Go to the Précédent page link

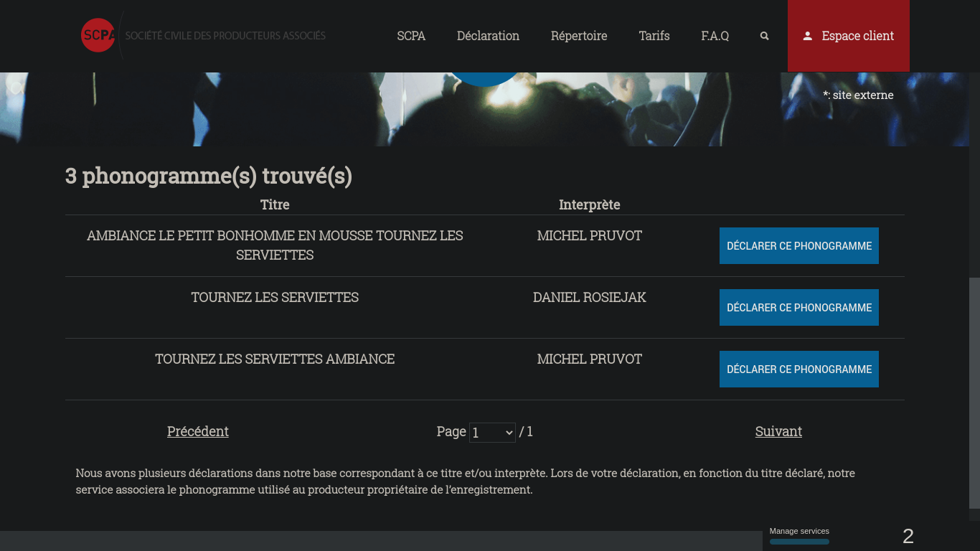pyautogui.click(x=198, y=431)
